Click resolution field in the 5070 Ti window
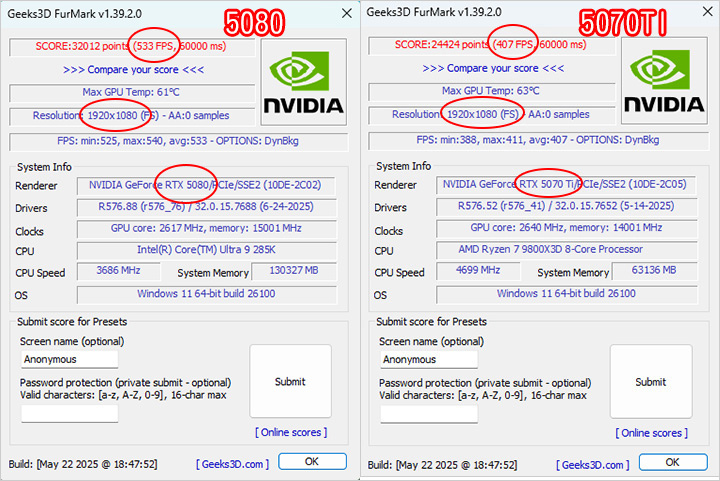Viewport: 720px width, 481px height. click(491, 115)
